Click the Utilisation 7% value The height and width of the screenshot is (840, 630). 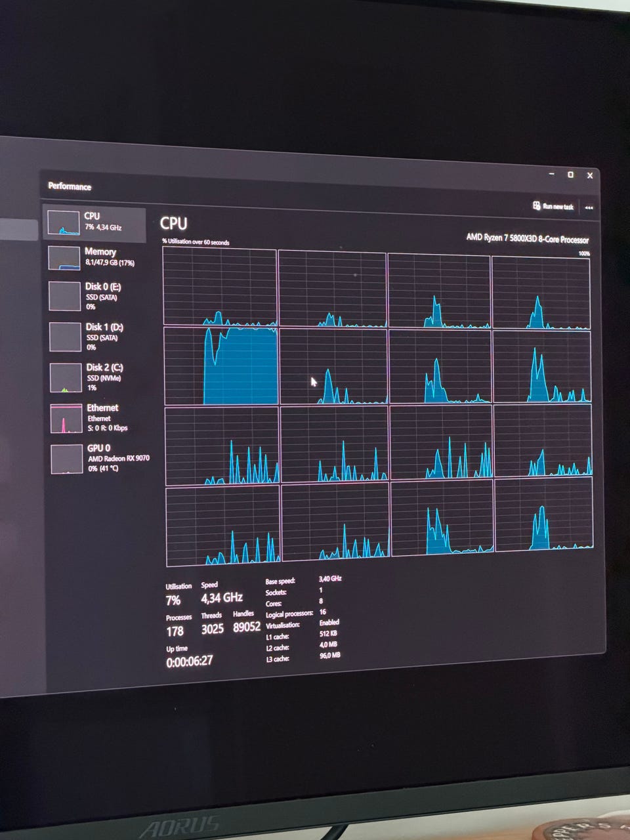(173, 600)
